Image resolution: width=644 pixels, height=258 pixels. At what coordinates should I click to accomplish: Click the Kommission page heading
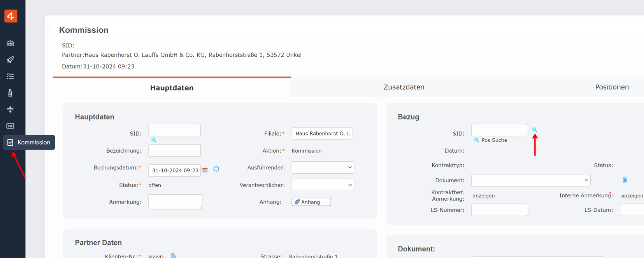pyautogui.click(x=84, y=30)
